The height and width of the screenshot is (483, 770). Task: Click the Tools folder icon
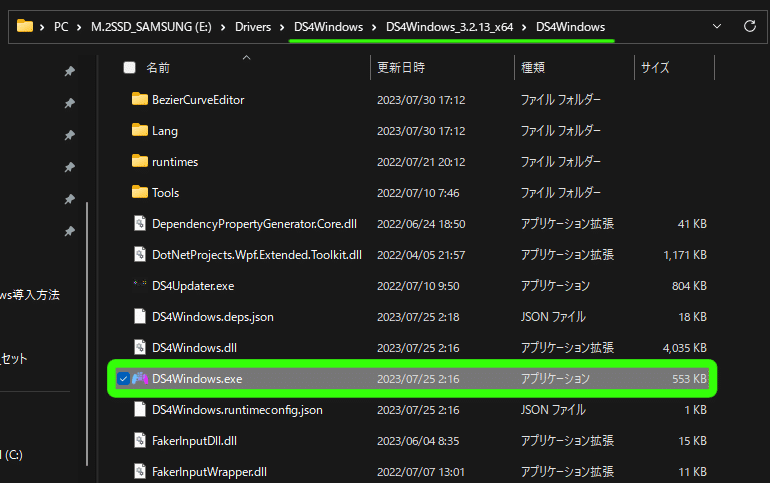(x=140, y=192)
